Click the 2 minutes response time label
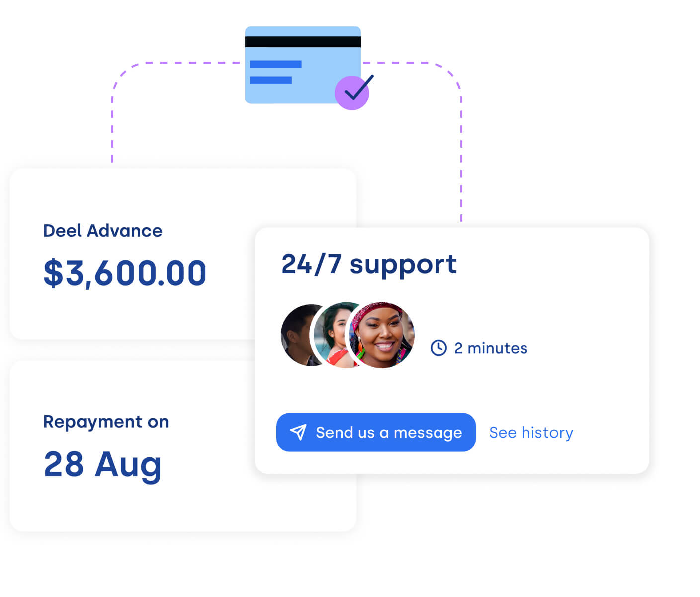The width and height of the screenshot is (700, 597). pos(491,348)
